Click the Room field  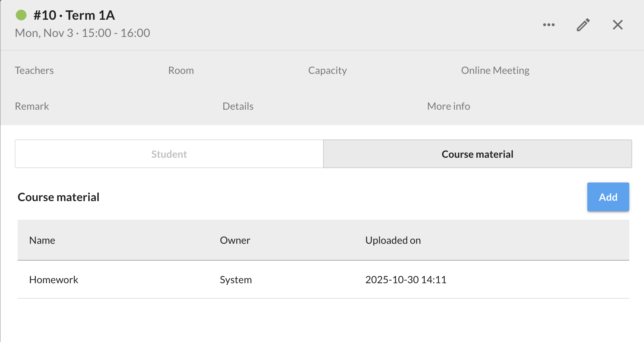click(x=181, y=70)
